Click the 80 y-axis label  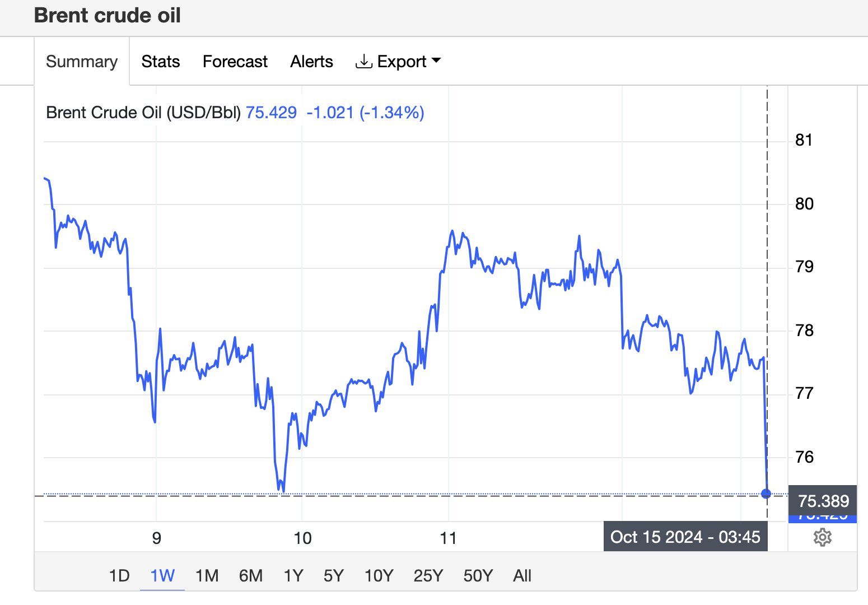click(804, 203)
